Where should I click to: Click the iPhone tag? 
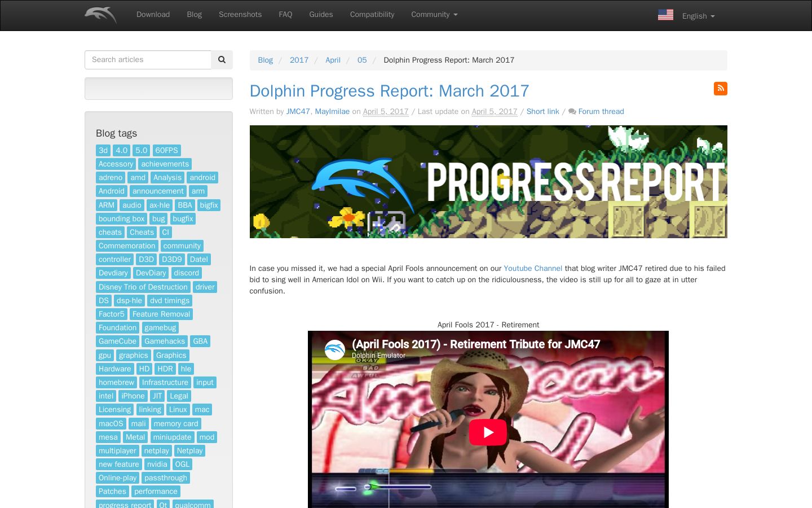pos(133,396)
